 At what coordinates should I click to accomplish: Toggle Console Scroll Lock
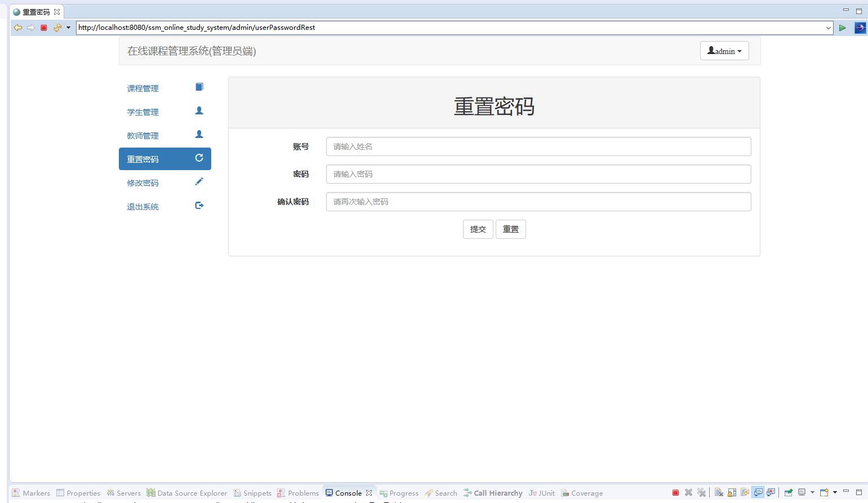point(731,492)
